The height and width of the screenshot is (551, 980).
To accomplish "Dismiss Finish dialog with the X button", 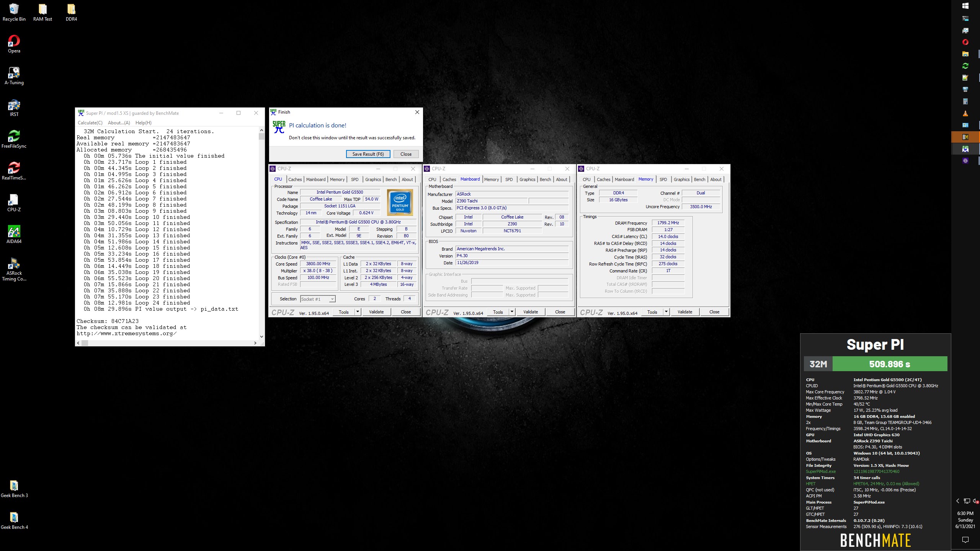I will pyautogui.click(x=417, y=112).
